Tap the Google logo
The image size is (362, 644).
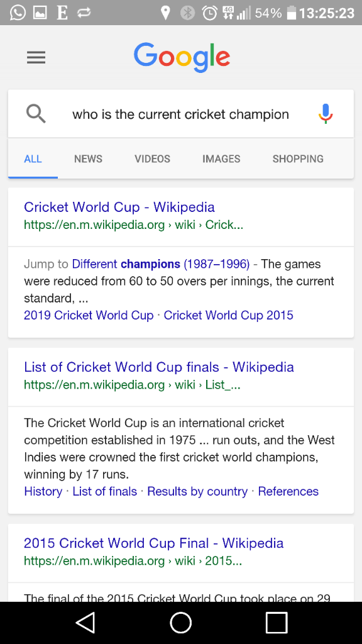click(x=182, y=57)
